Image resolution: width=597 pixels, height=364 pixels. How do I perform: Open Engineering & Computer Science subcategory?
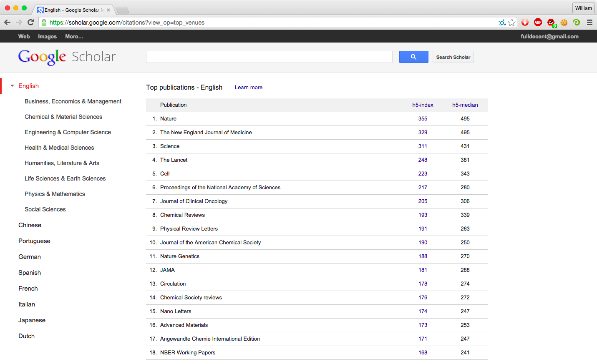click(x=68, y=132)
